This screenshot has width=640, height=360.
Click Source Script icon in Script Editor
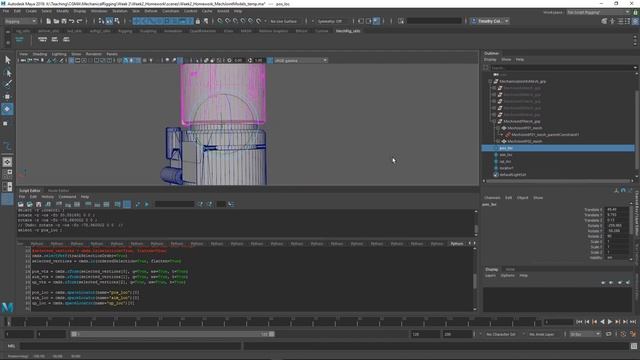(x=30, y=204)
